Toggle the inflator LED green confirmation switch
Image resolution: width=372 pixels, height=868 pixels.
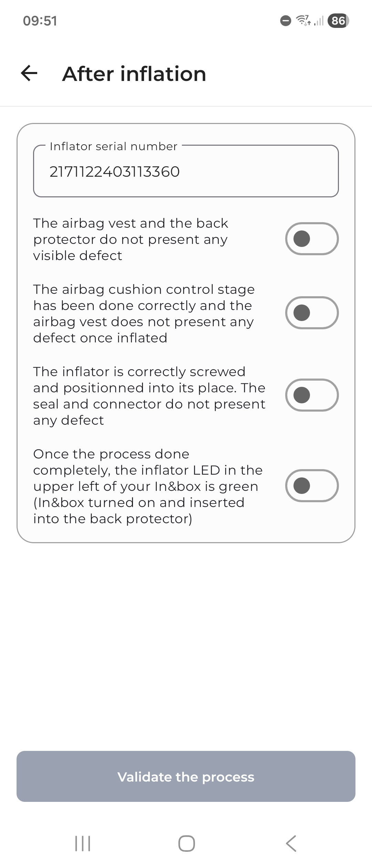coord(312,486)
